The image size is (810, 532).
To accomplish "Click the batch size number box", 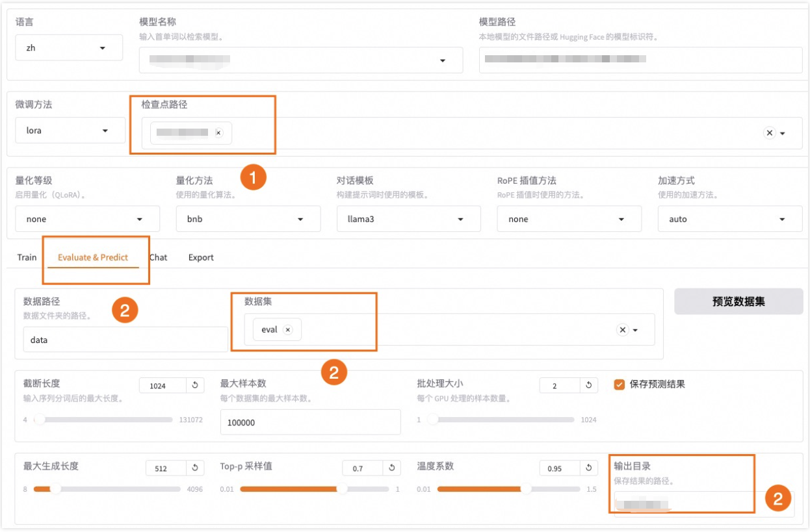I will tap(560, 386).
